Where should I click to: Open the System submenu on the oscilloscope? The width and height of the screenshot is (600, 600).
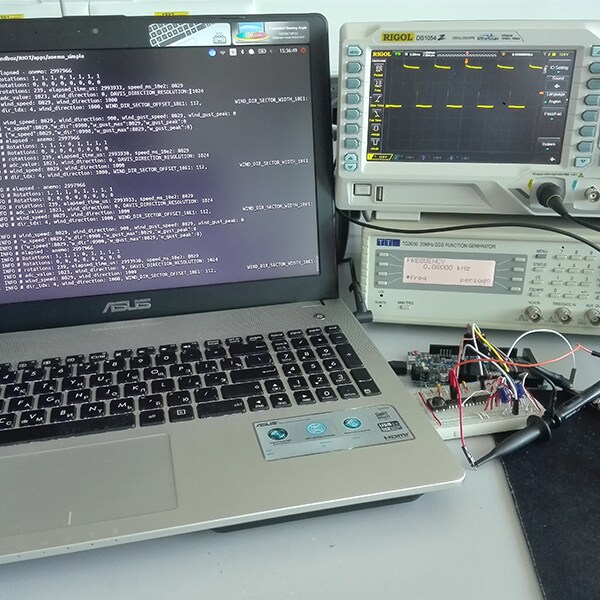549,144
